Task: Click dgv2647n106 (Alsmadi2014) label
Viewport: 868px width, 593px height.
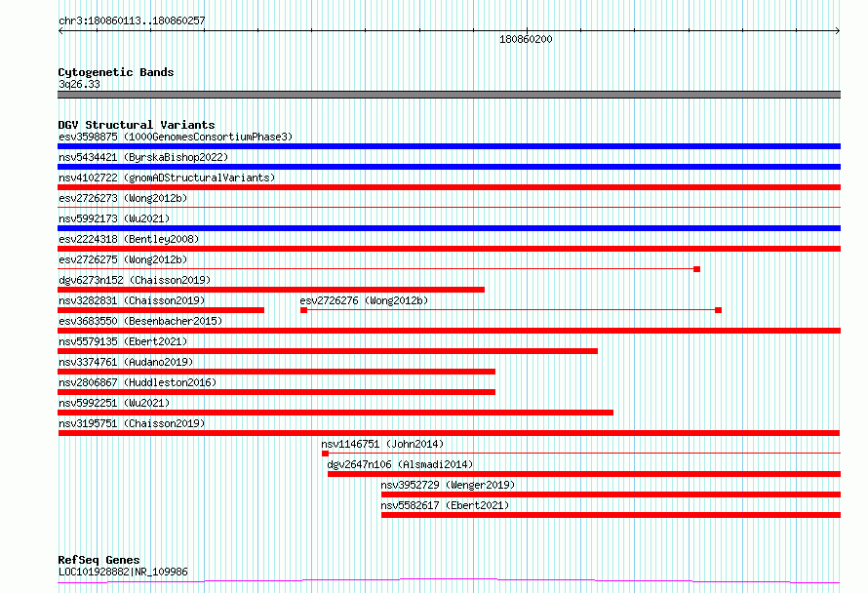Action: 400,464
